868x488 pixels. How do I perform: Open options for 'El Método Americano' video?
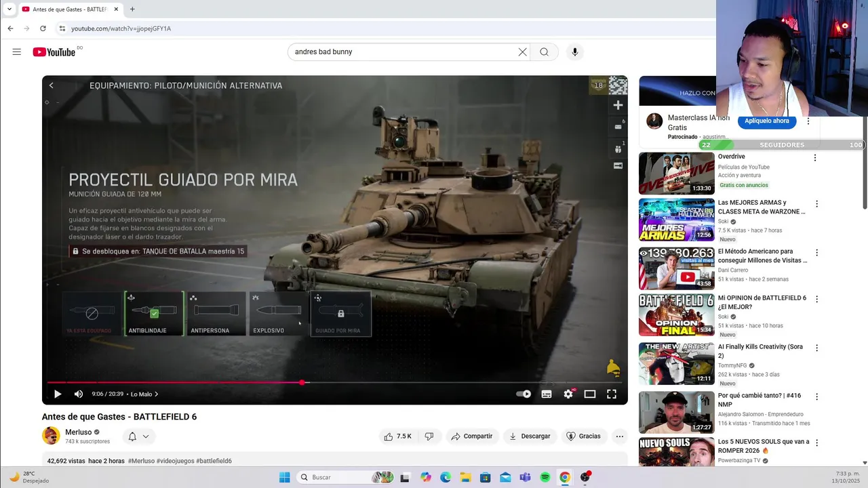tap(816, 253)
